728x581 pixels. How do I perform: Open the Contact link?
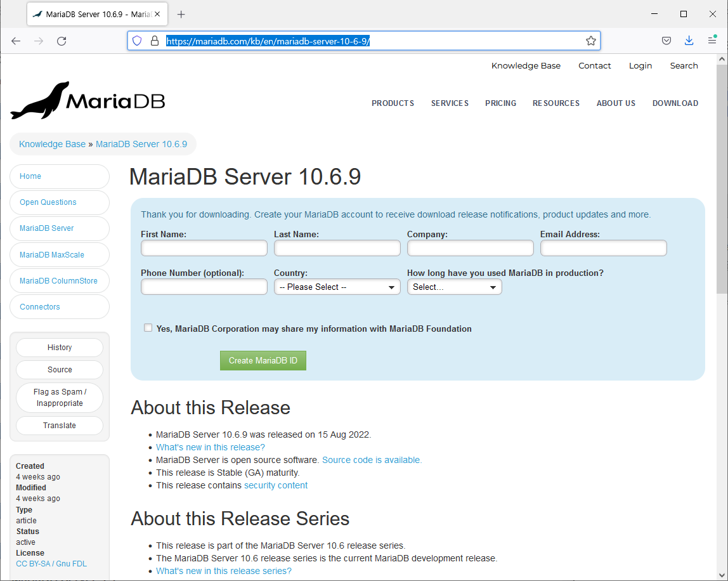pyautogui.click(x=594, y=65)
